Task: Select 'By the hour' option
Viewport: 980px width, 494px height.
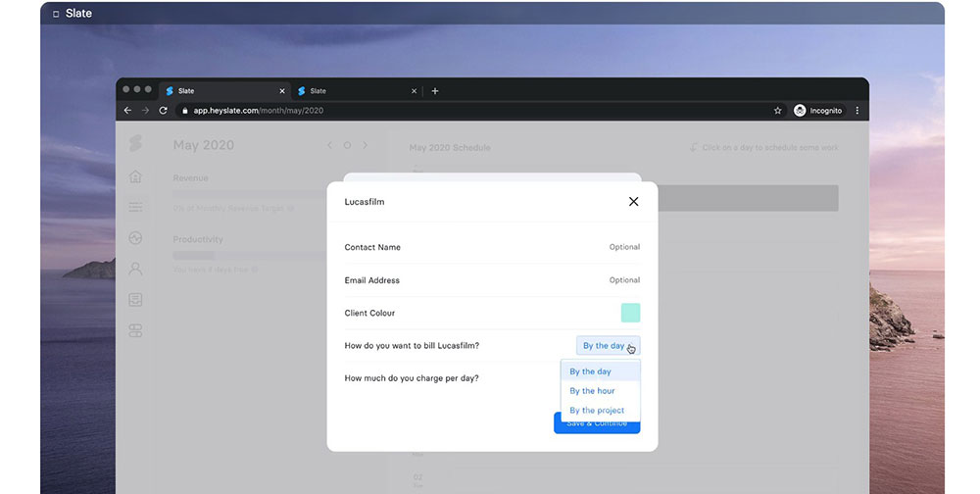Action: pos(601,391)
